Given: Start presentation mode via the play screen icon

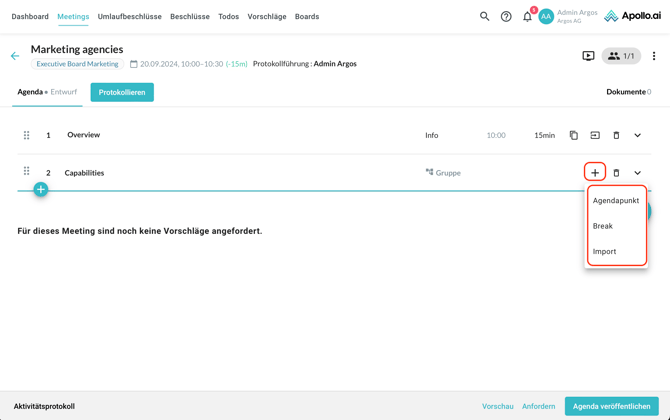Looking at the screenshot, I should click(588, 56).
